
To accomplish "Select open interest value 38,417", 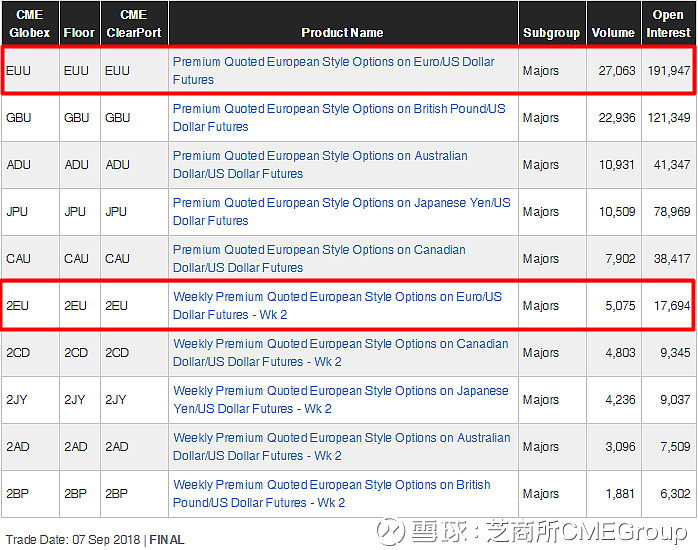I will click(x=672, y=259).
